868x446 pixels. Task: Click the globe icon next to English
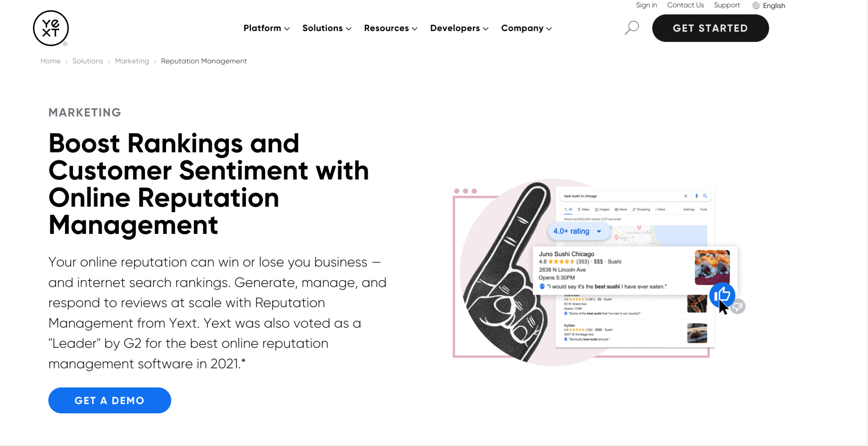click(x=757, y=5)
